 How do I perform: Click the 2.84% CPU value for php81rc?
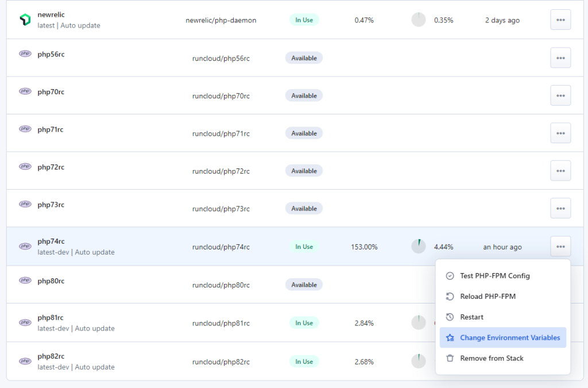364,323
